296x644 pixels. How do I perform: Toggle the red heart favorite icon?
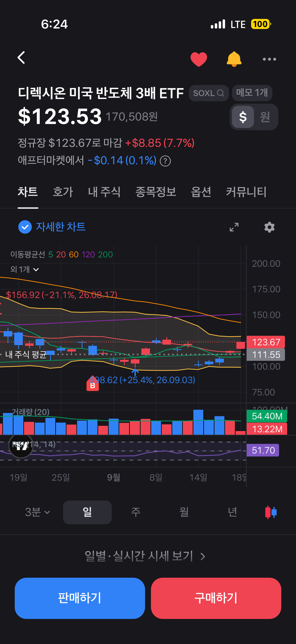199,59
